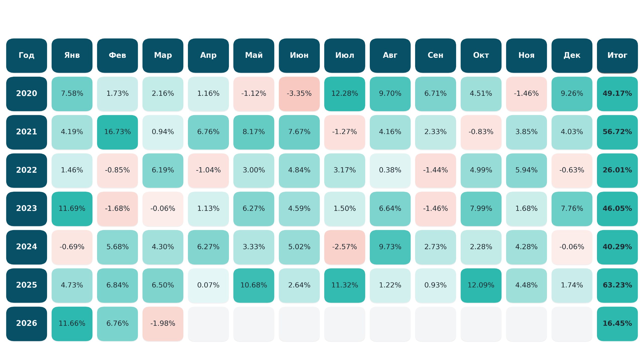The width and height of the screenshot is (644, 347).
Task: Select the 10.68% May 2025 cell
Action: coord(254,285)
